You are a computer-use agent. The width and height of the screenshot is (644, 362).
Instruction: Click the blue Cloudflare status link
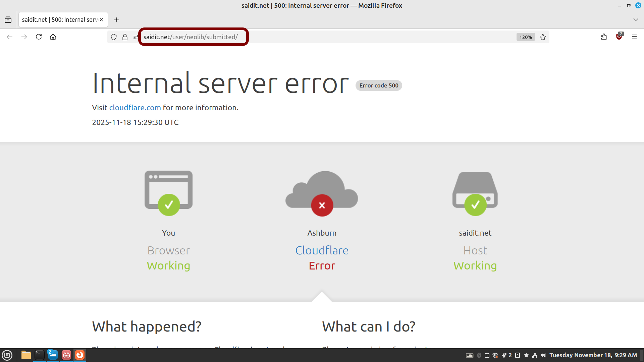[x=321, y=250]
